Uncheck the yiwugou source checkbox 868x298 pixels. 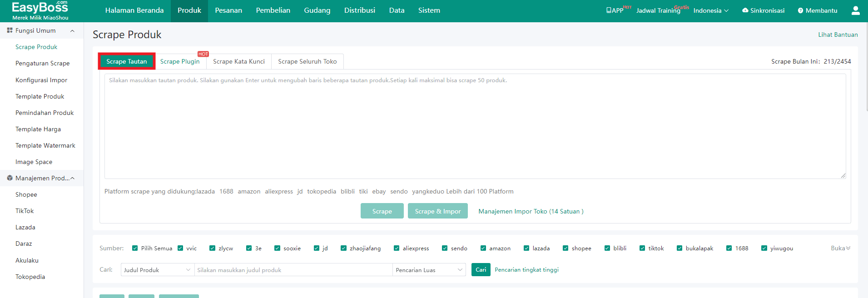click(764, 248)
